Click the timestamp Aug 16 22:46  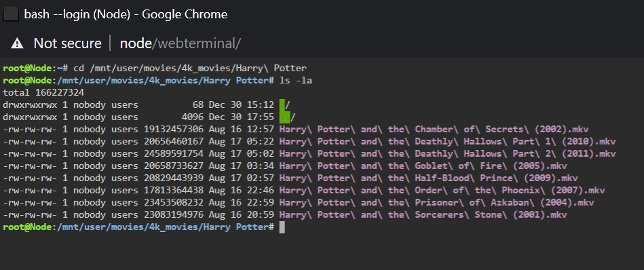(x=241, y=191)
